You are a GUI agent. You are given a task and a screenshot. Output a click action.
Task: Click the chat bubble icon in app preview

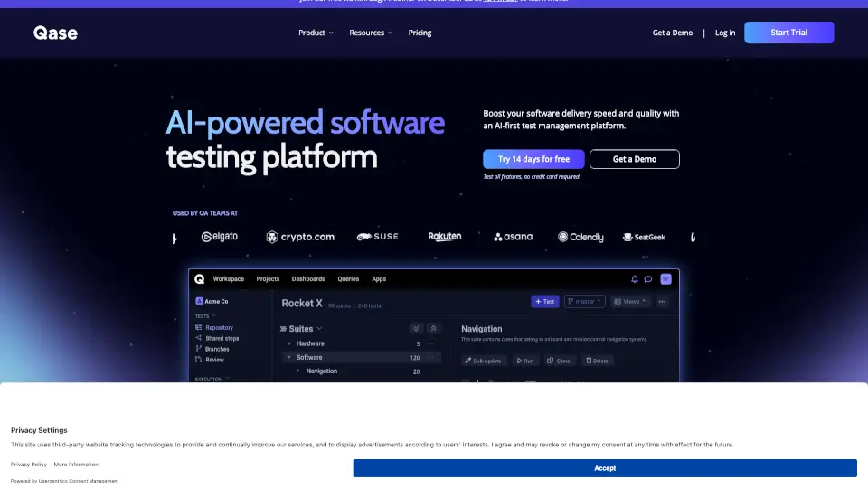(646, 279)
